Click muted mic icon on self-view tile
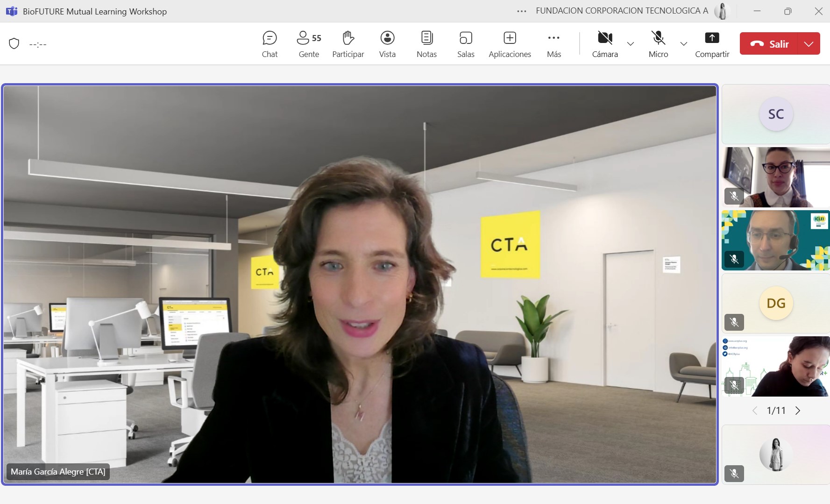Image resolution: width=830 pixels, height=504 pixels. click(734, 474)
